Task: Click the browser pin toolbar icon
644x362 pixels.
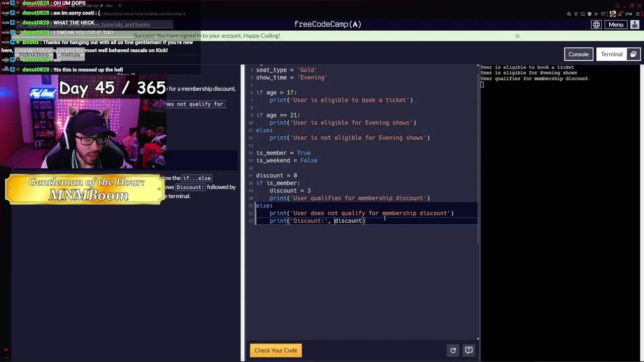Action: coord(576,14)
